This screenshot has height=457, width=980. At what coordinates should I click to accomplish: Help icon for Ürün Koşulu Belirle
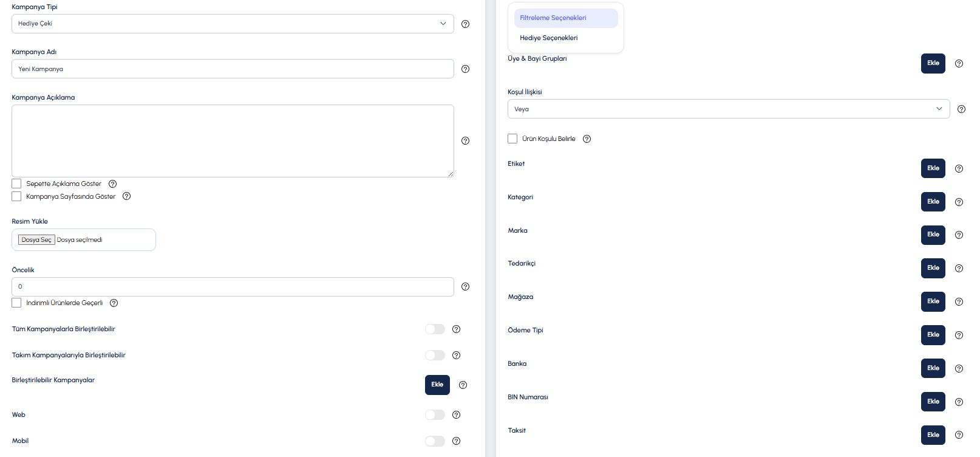click(587, 139)
